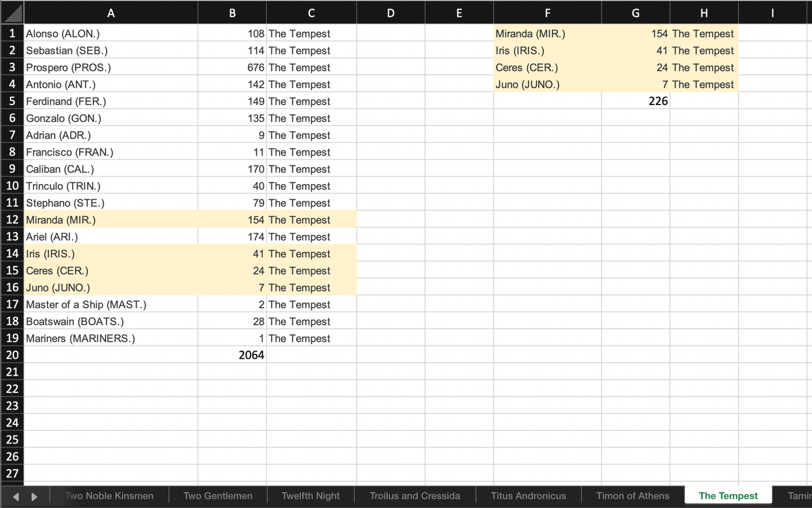
Task: Select the Caliban (CAL.) cell
Action: [111, 169]
